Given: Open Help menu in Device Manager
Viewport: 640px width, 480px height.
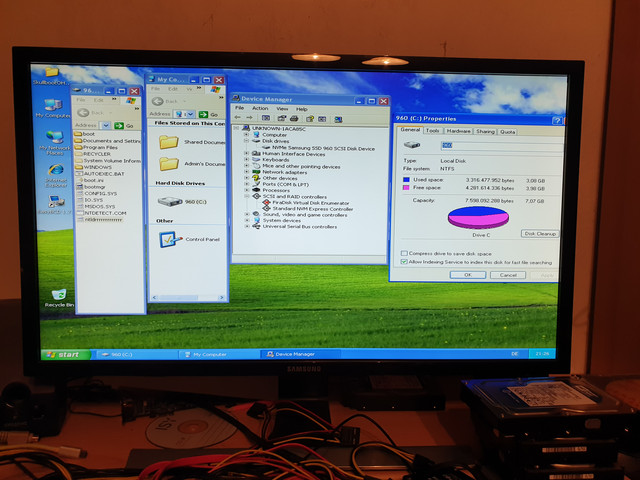Looking at the screenshot, I should pos(302,109).
